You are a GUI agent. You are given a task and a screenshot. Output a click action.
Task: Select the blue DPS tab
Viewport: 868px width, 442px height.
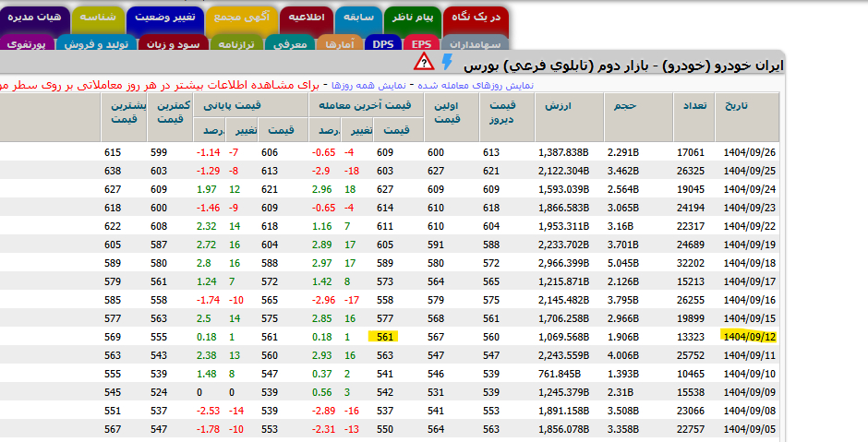tap(383, 43)
